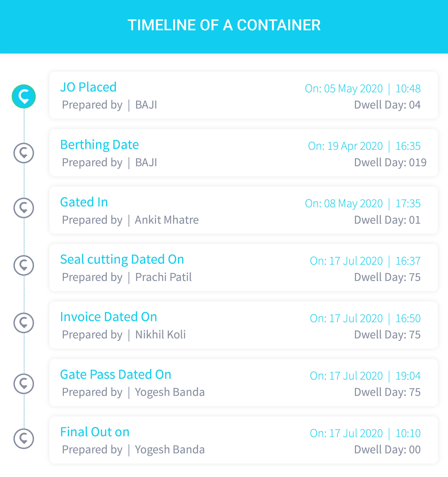Click preparer name Prachi Patil
Viewport: 448px width, 477px height.
[163, 277]
